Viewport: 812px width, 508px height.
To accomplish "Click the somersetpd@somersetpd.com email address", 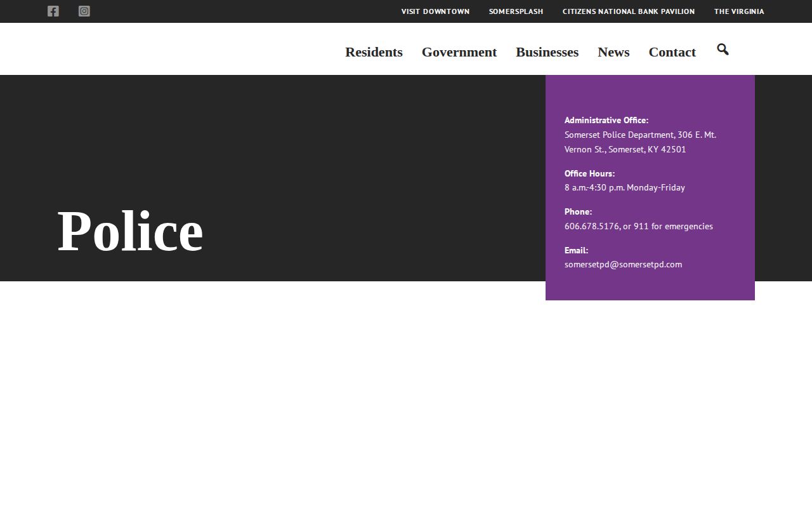I will point(623,264).
